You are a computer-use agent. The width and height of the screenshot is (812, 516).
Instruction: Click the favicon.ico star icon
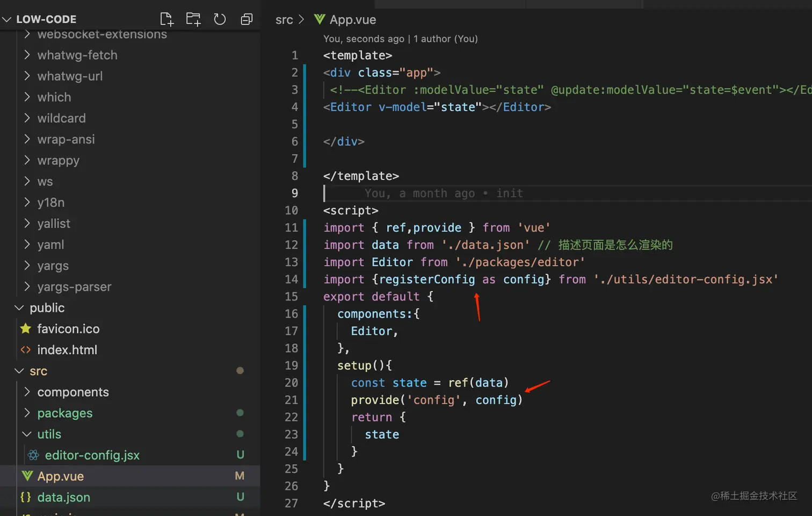[26, 328]
